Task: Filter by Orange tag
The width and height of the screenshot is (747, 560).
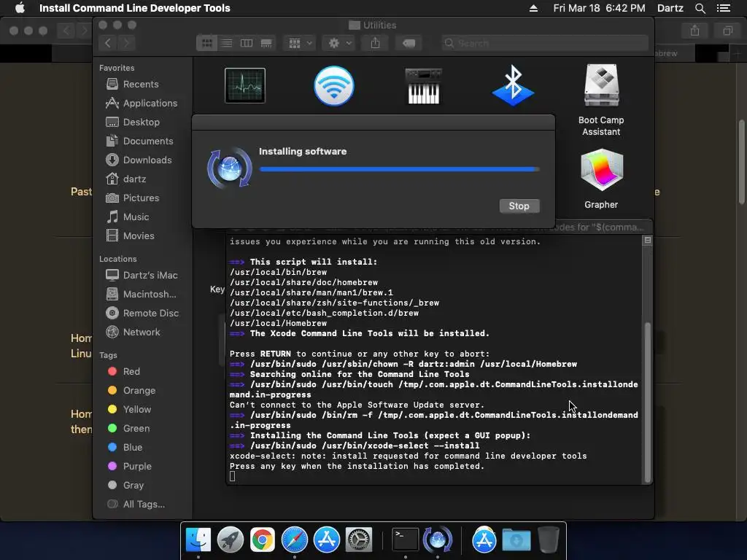Action: tap(141, 391)
